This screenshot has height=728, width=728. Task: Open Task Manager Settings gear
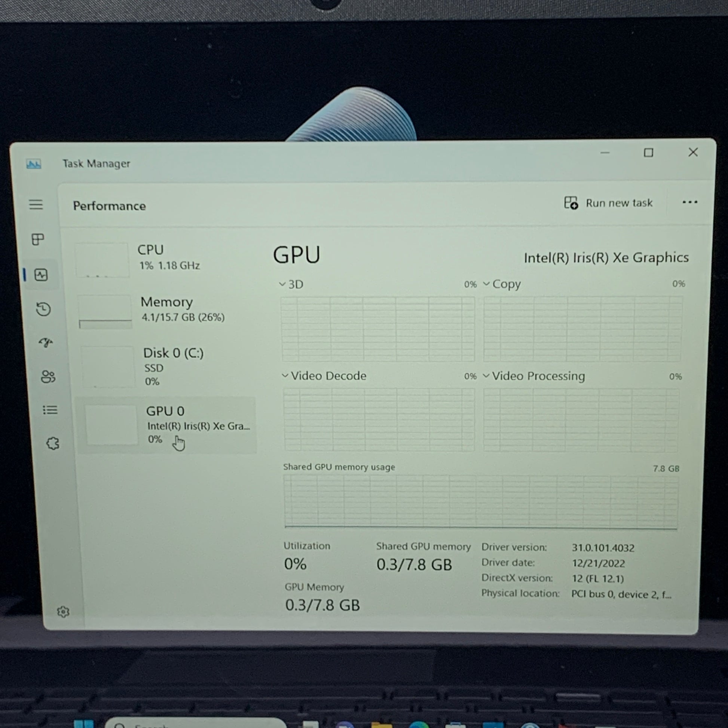(x=63, y=612)
